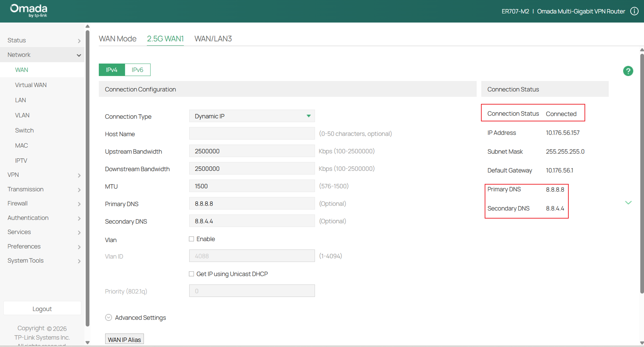The width and height of the screenshot is (644, 347).
Task: Switch to the IPv6 tab
Action: tap(137, 70)
